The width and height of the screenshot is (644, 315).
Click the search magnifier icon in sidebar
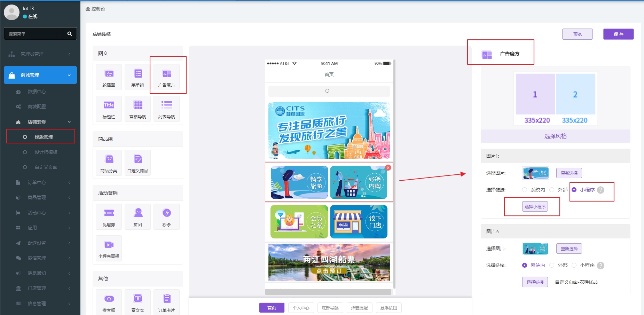coord(70,34)
